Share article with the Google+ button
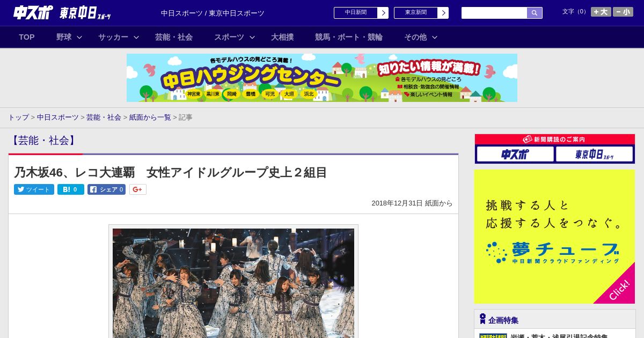Viewport: 644px width, 338px height. click(138, 189)
